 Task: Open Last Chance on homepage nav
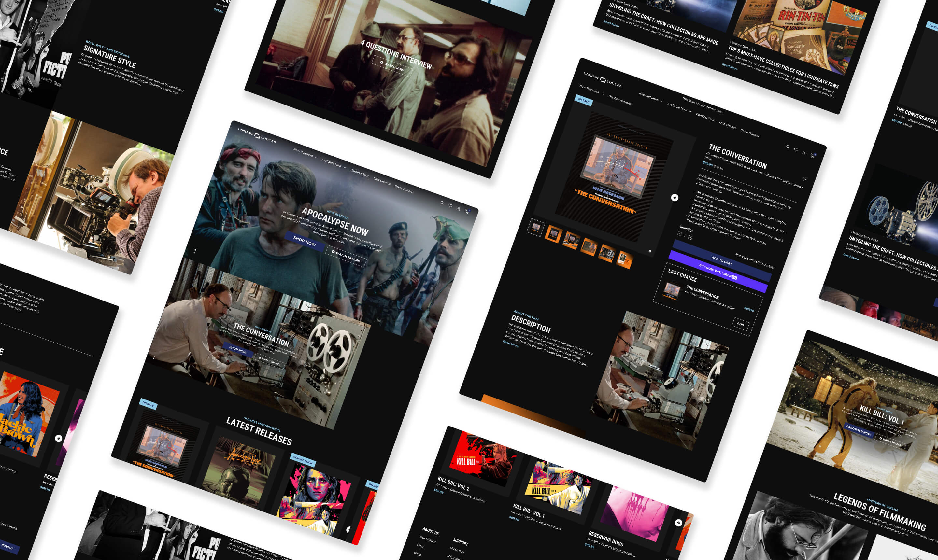tap(382, 181)
